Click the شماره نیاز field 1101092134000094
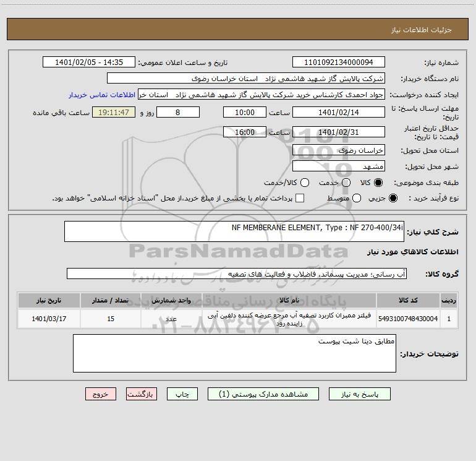 click(339, 62)
